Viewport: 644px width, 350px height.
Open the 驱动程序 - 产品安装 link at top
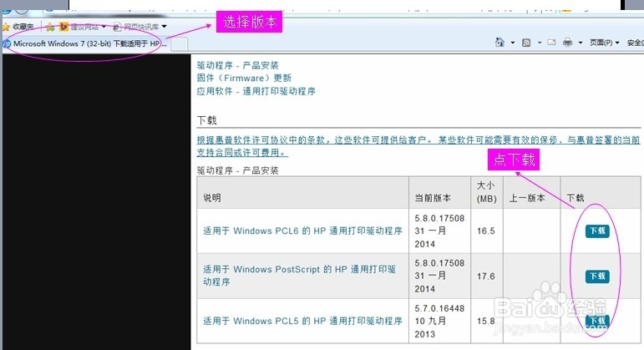pyautogui.click(x=237, y=65)
